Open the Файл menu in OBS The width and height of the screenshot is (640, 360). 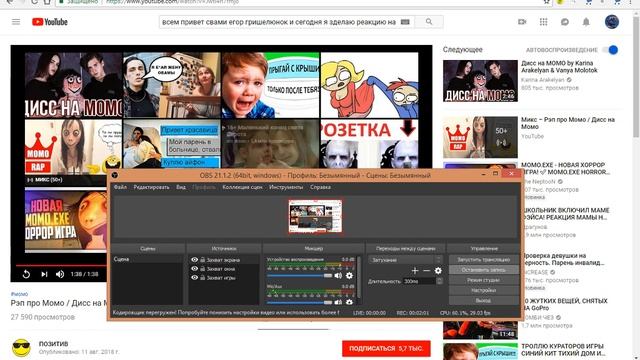coord(120,187)
